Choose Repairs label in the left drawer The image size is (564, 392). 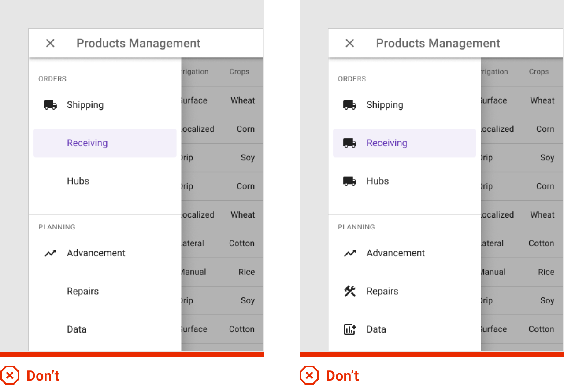click(83, 291)
